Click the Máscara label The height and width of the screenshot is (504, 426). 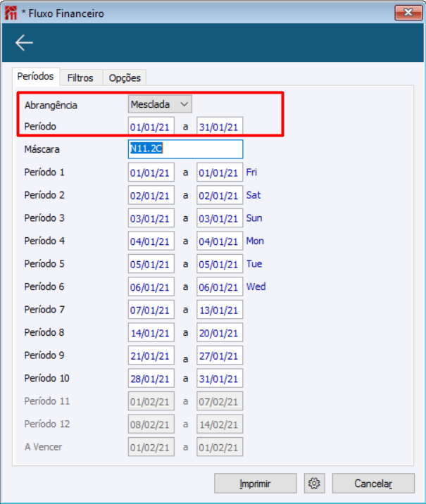42,149
